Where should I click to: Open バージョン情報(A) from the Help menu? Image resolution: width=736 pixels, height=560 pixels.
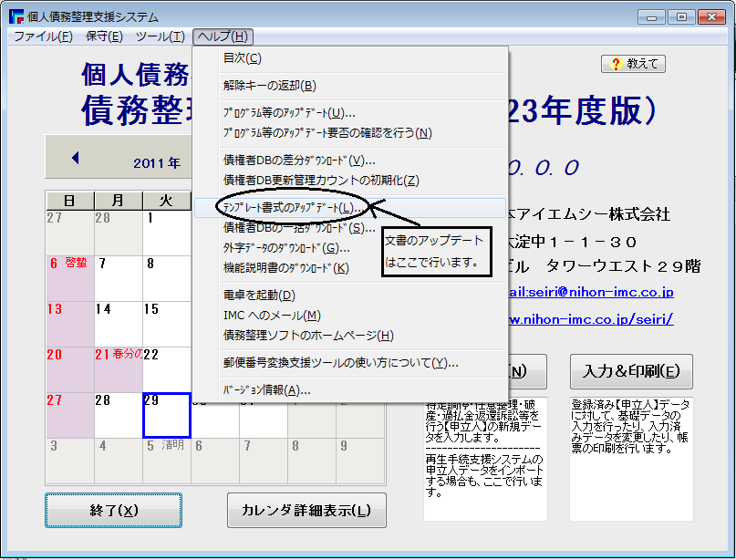(x=267, y=390)
